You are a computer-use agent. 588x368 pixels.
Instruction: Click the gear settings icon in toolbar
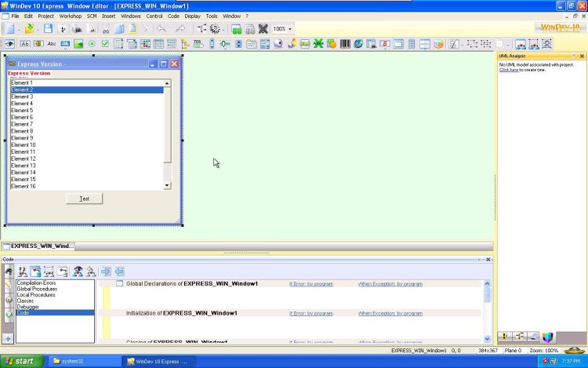click(215, 29)
